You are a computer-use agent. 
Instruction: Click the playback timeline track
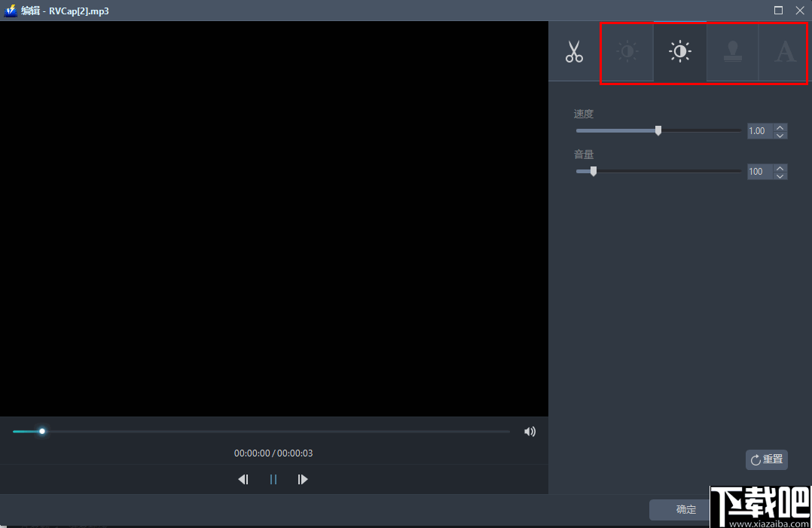coord(261,431)
